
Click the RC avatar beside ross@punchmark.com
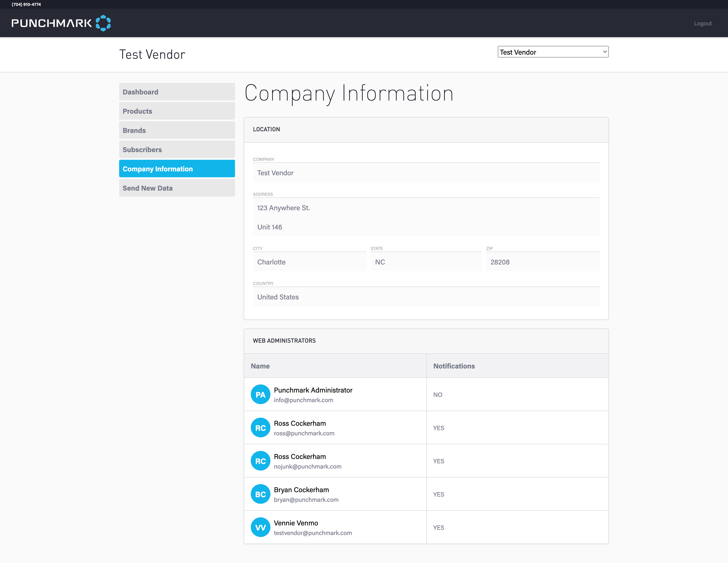[260, 428]
